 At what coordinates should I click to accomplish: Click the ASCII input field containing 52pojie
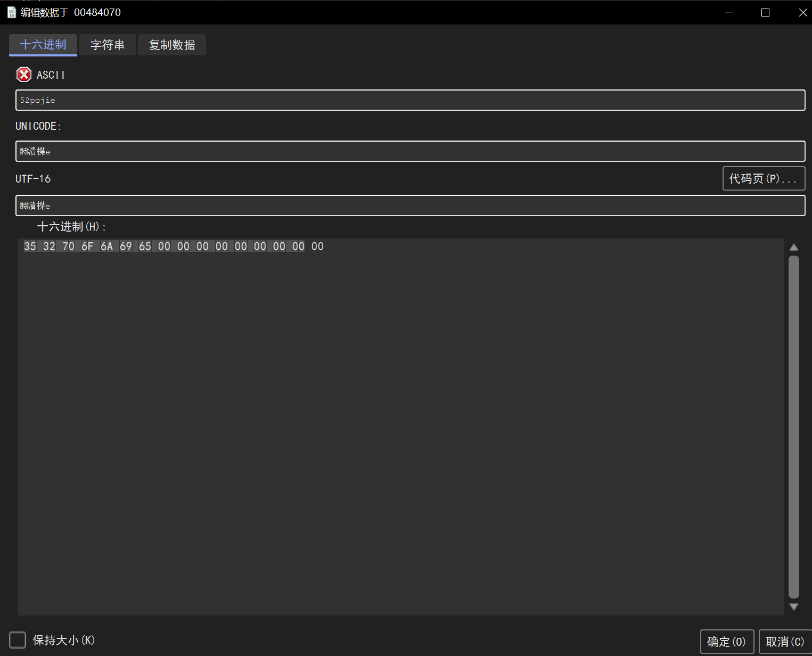[410, 100]
